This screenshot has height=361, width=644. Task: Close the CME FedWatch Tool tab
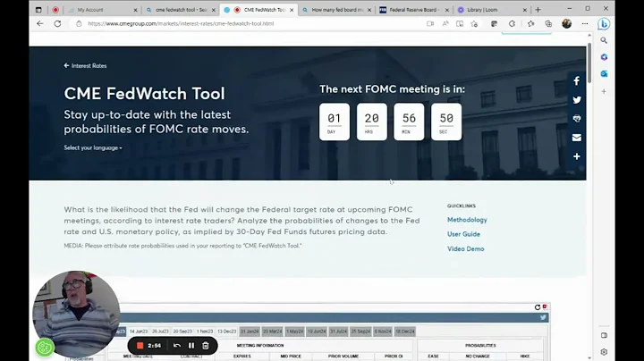pyautogui.click(x=292, y=10)
